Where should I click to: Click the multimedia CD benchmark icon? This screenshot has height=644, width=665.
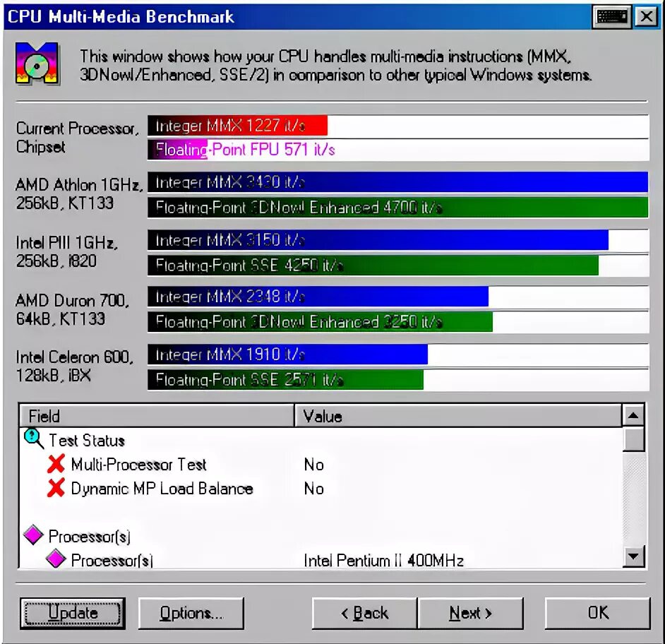pos(37,64)
